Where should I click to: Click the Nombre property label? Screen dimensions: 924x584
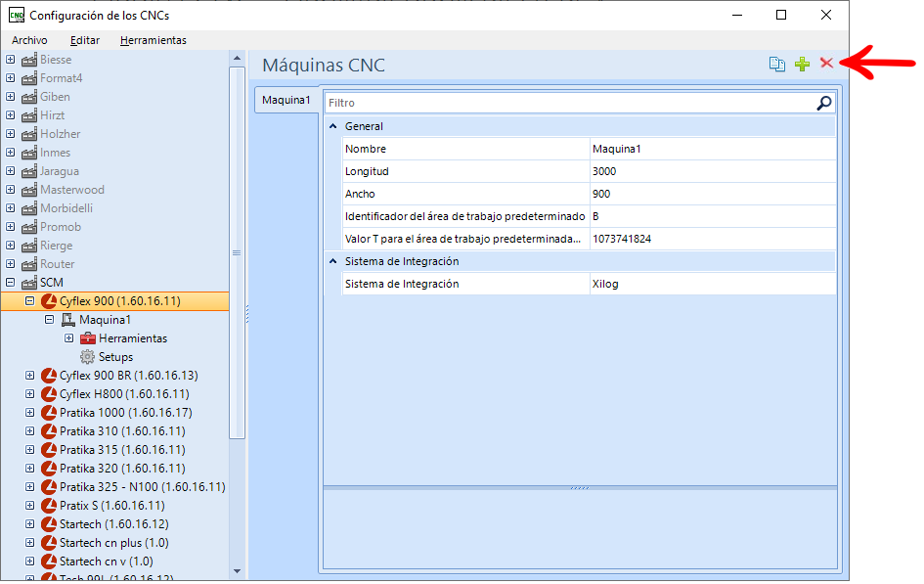366,149
